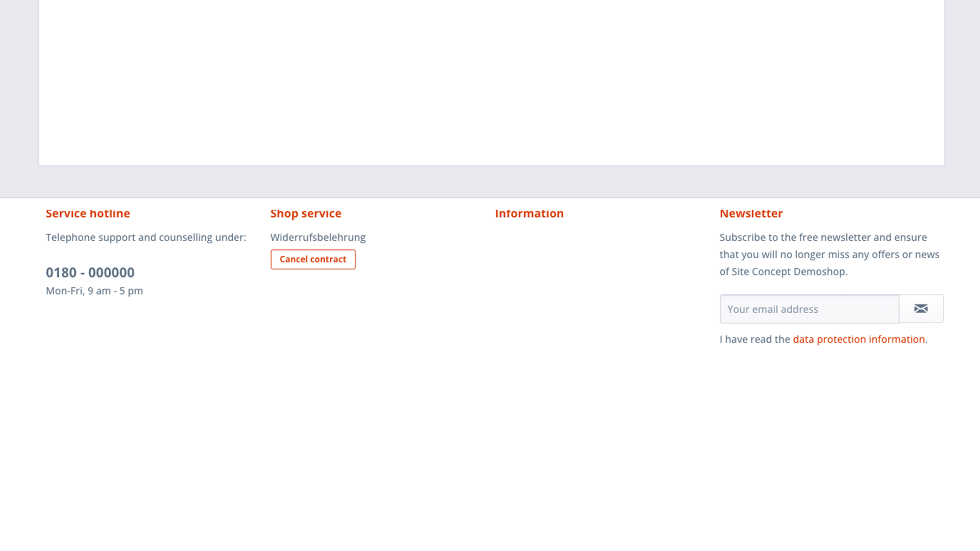Click the Cancel contract button
The width and height of the screenshot is (980, 551).
click(x=313, y=259)
